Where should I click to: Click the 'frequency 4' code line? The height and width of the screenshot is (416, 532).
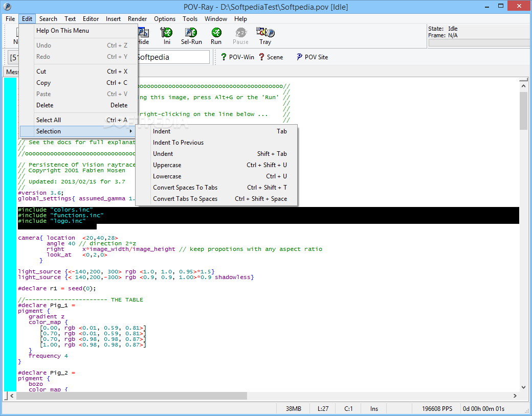tap(48, 356)
